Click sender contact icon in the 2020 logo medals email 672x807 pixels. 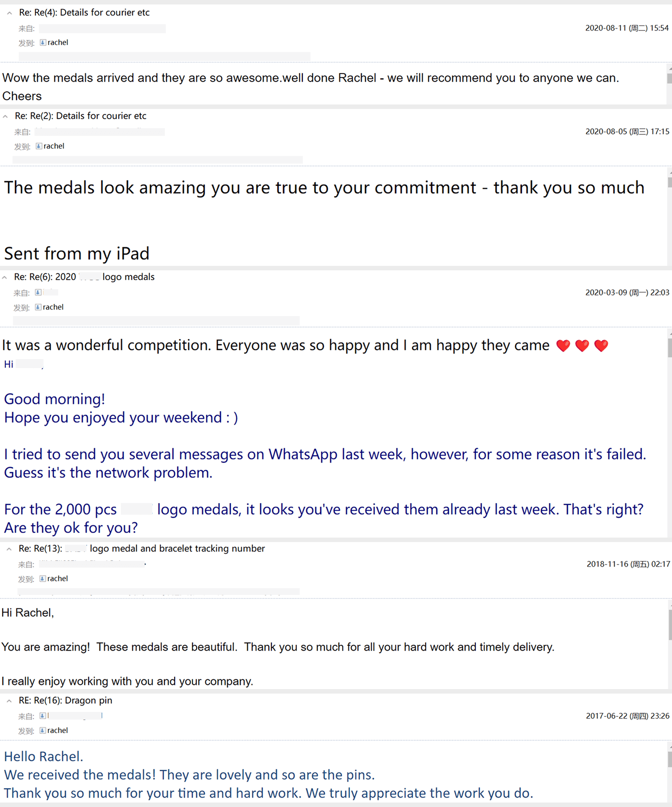coord(38,292)
